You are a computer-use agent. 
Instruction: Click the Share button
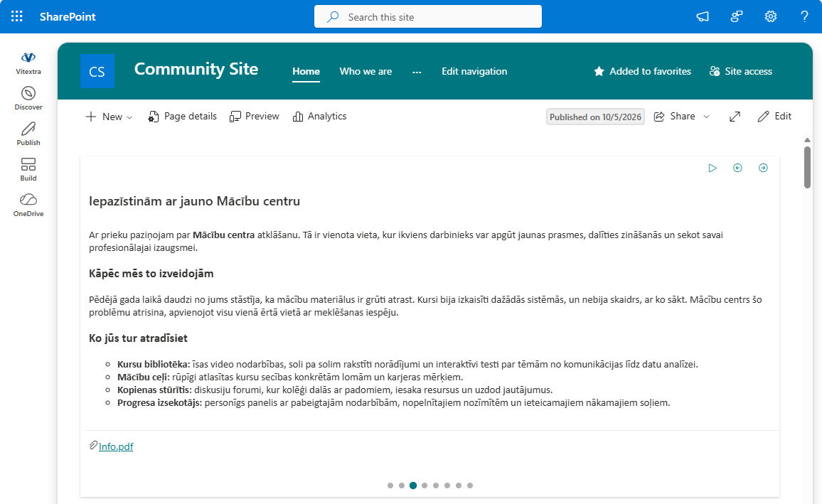[x=675, y=117]
